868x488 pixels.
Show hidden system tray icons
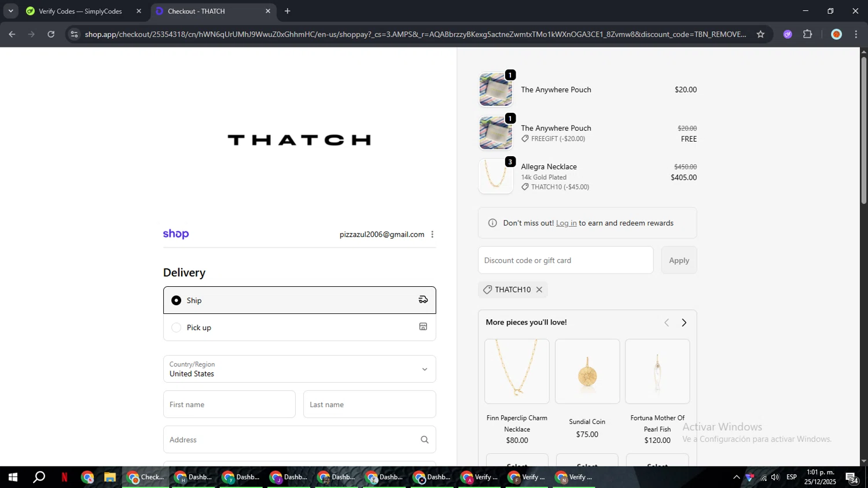[x=736, y=477]
